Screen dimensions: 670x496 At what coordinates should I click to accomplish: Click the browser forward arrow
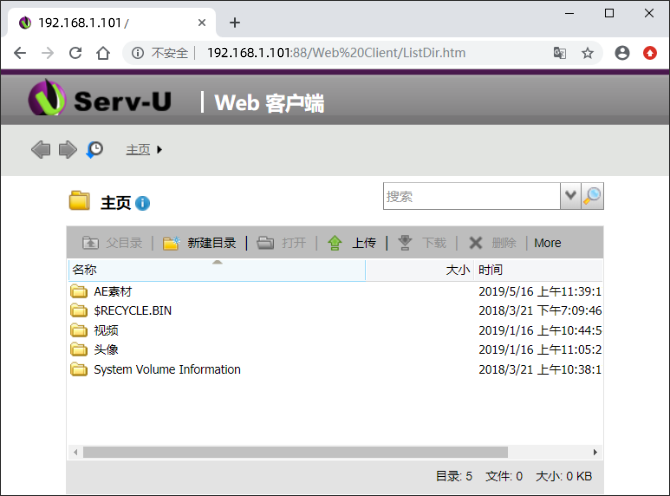pyautogui.click(x=48, y=53)
